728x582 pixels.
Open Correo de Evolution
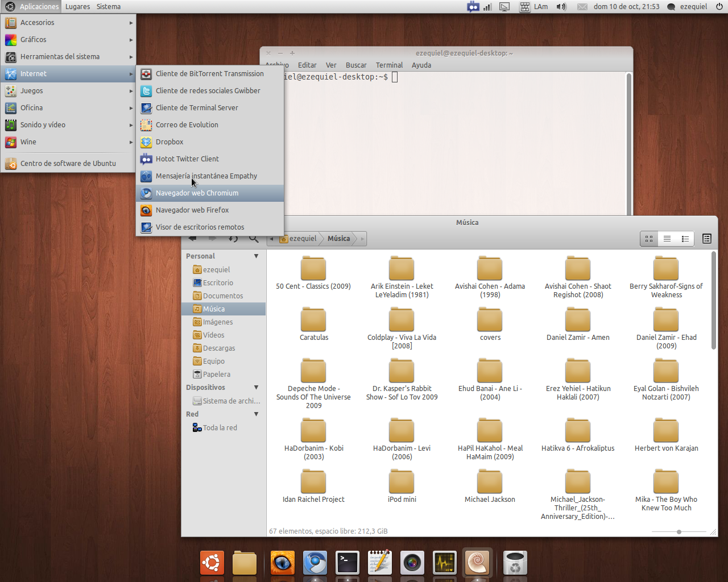coord(209,125)
